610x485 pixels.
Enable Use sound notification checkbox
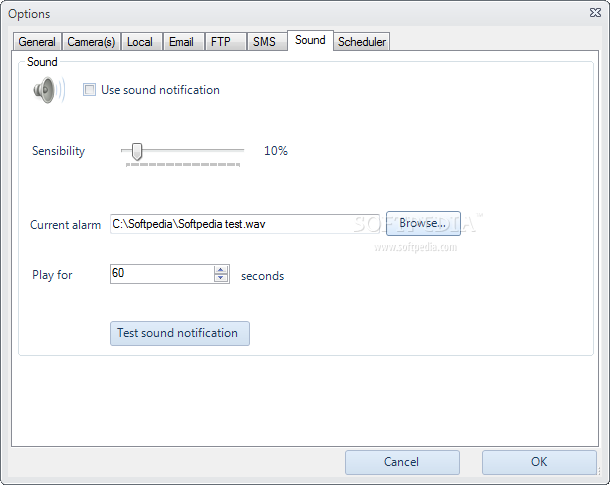coord(89,90)
